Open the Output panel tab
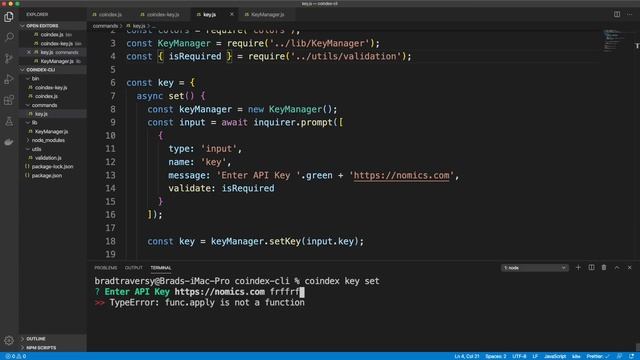 [x=133, y=268]
